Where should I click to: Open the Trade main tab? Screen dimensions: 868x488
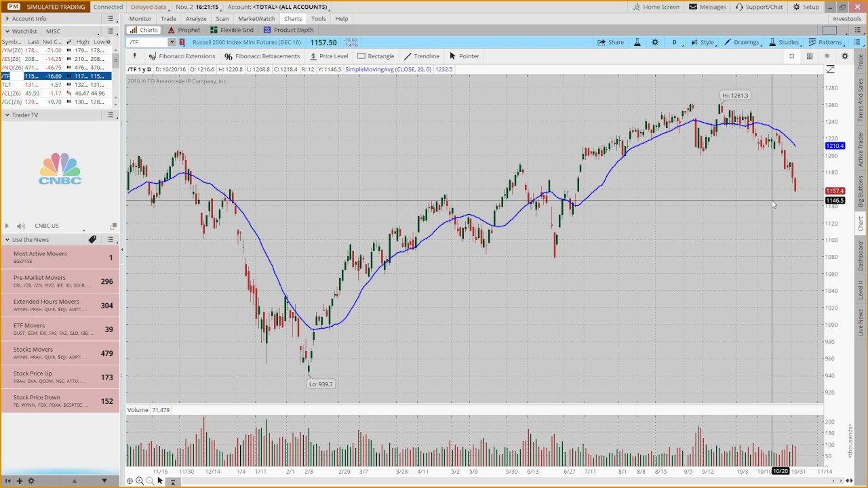pos(168,19)
